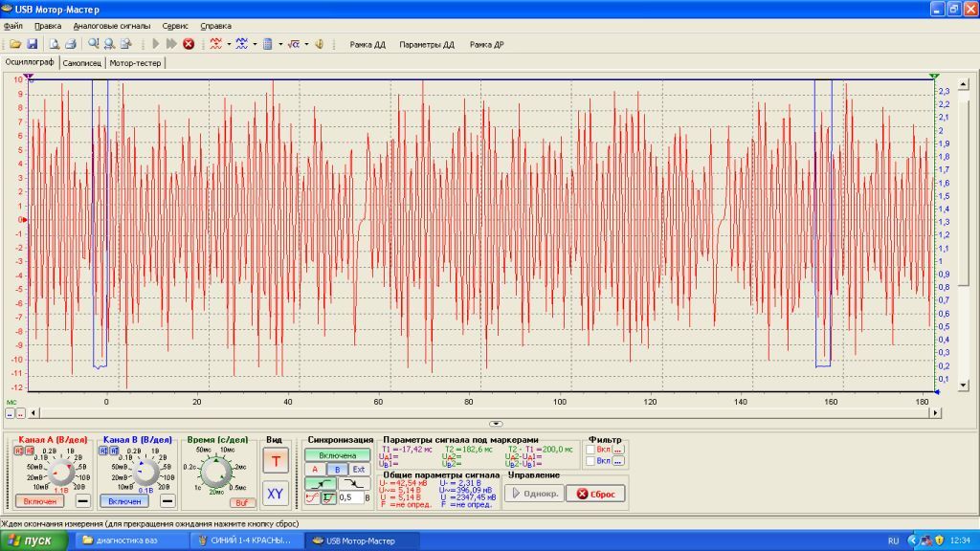Image resolution: width=980 pixels, height=551 pixels.
Task: Switch to the Мотор-тестер tab
Action: click(135, 63)
